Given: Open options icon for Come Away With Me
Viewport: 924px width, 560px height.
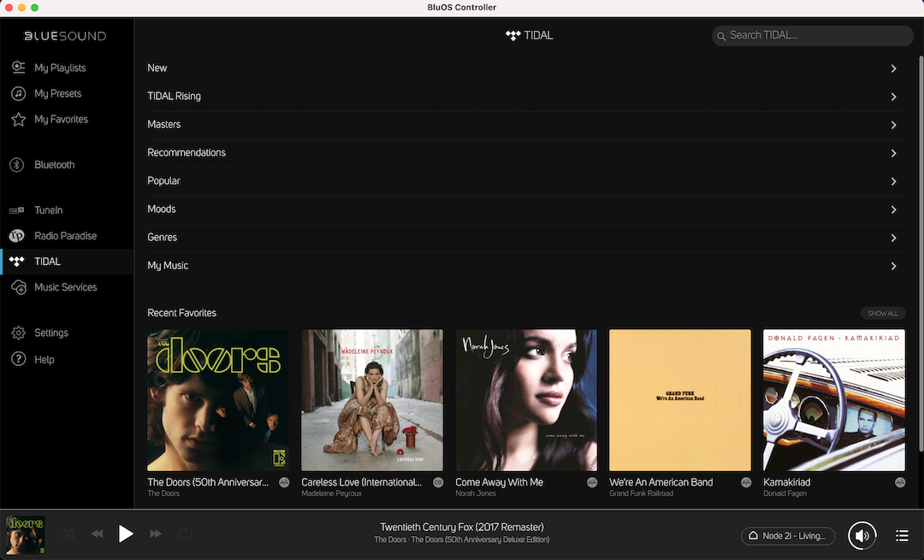Looking at the screenshot, I should coord(592,482).
